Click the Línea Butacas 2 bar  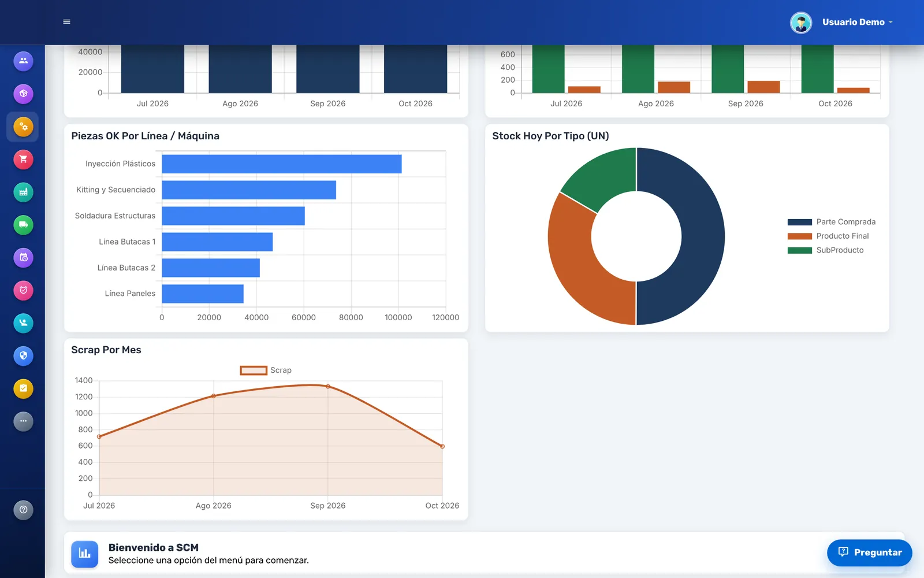coord(211,268)
